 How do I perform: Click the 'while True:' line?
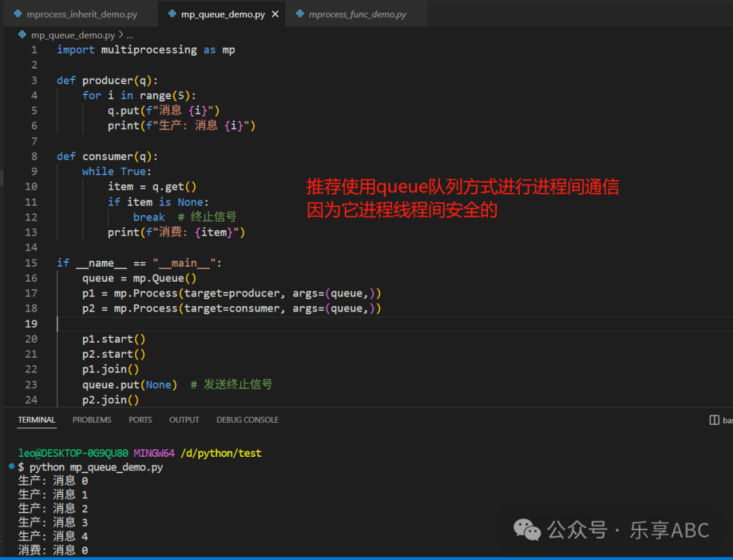point(117,172)
